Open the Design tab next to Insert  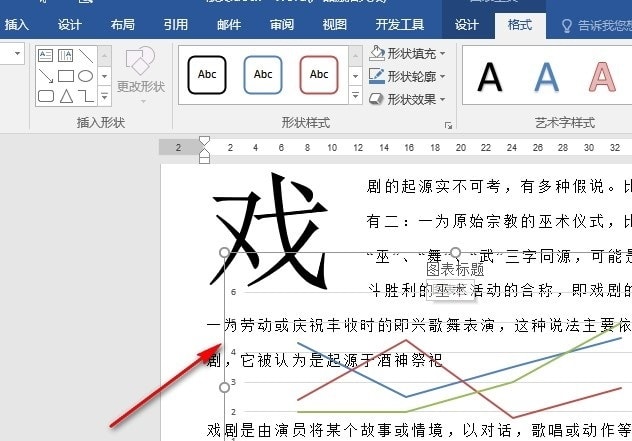(69, 25)
